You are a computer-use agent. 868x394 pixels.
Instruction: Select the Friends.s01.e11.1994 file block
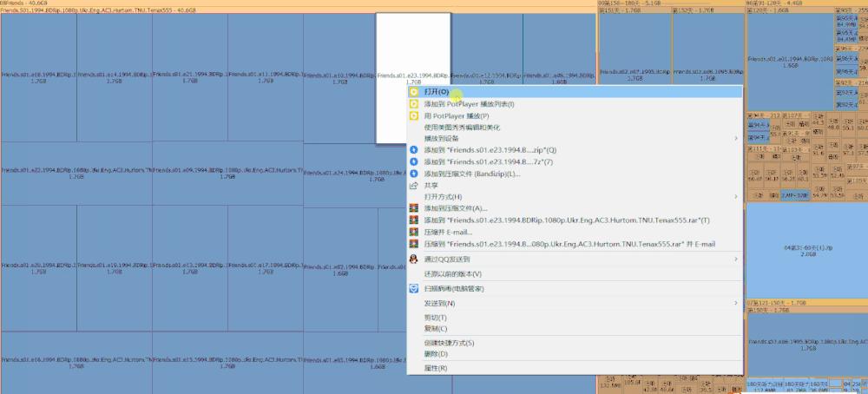coord(266,77)
